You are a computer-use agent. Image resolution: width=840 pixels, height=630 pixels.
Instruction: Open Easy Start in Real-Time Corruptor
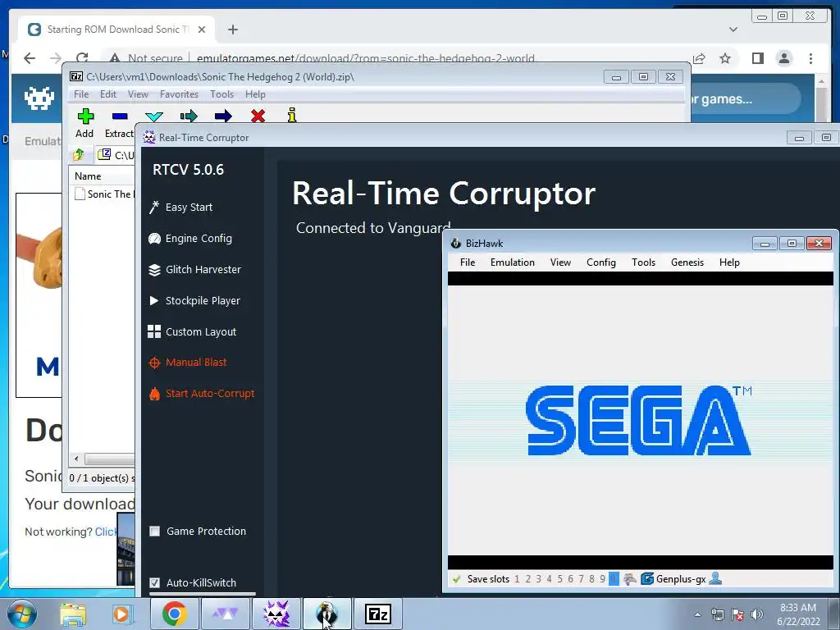coord(181,208)
